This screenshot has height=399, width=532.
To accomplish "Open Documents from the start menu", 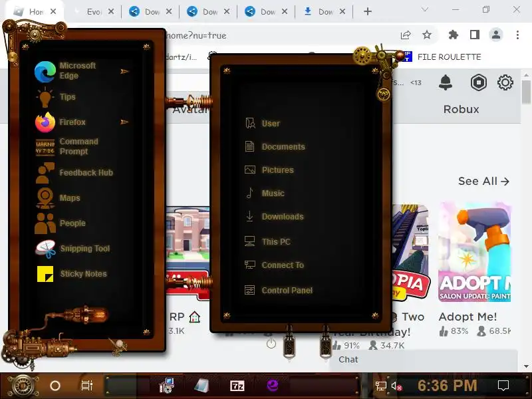I will 275,146.
